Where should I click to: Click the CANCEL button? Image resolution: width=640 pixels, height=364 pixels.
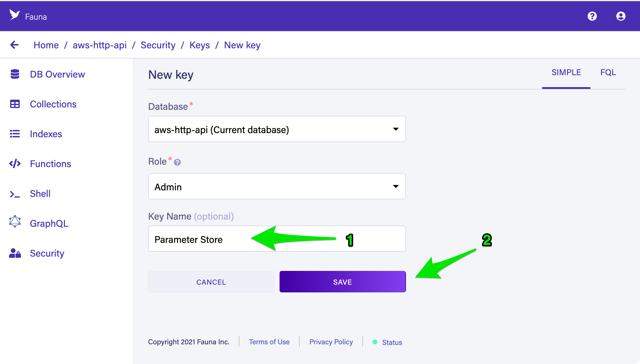(x=211, y=281)
